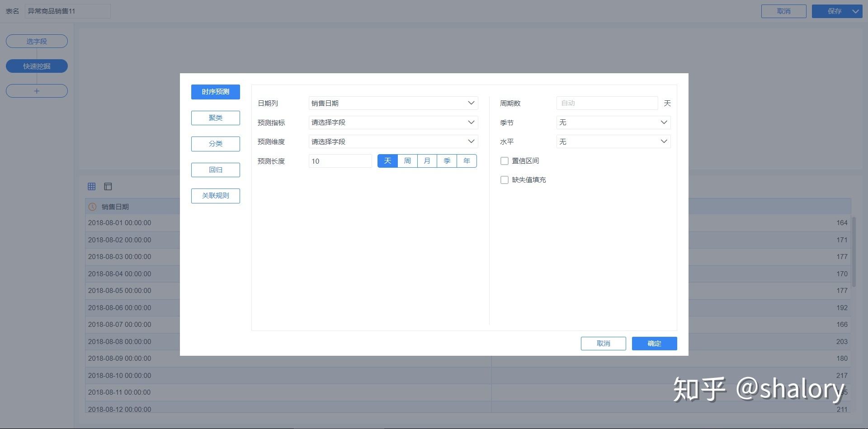Click 确定 to confirm dialog
The width and height of the screenshot is (868, 429).
pos(654,344)
